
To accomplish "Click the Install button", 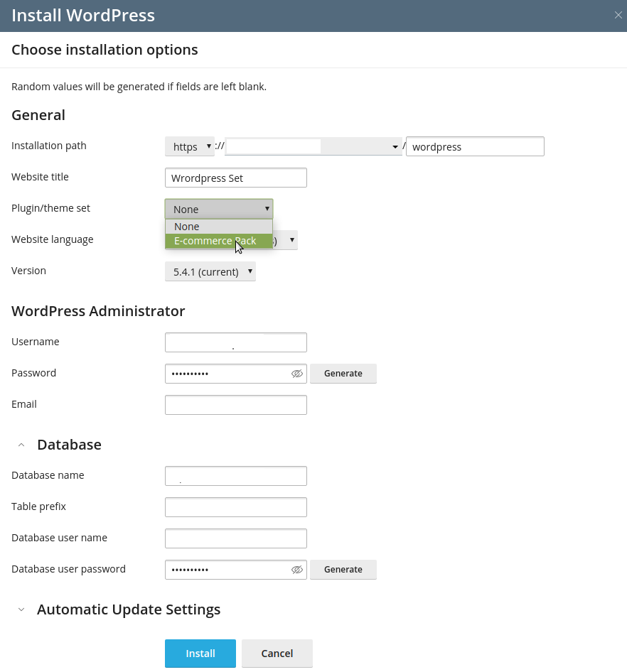I will point(200,654).
